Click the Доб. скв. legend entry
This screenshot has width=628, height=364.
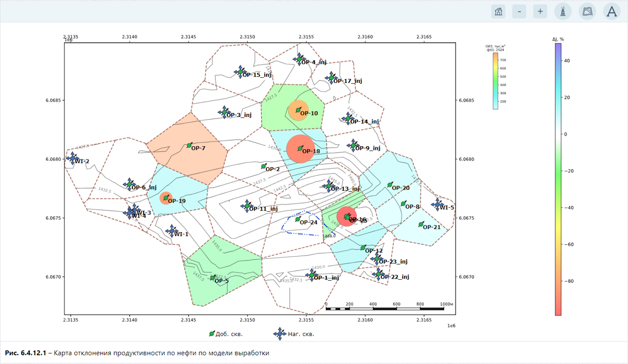(x=226, y=334)
